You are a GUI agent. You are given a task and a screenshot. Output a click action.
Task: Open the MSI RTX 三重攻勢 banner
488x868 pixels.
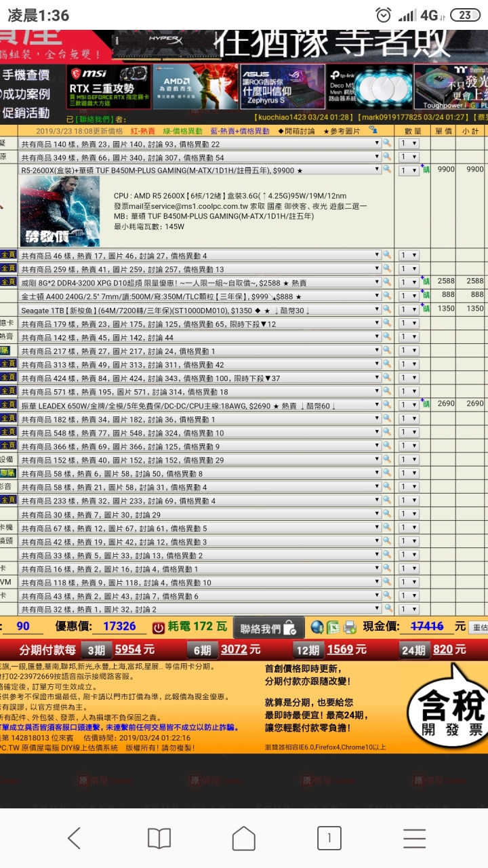pyautogui.click(x=109, y=87)
